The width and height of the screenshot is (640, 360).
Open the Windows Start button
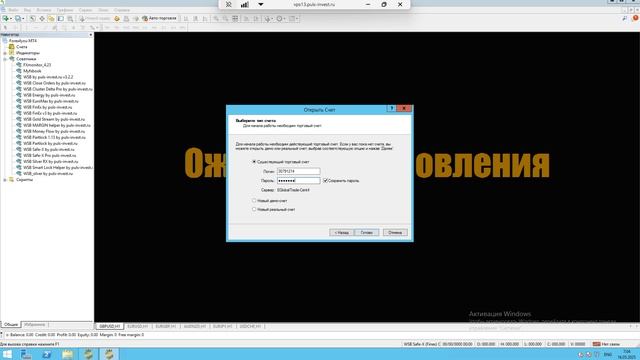(x=7, y=354)
